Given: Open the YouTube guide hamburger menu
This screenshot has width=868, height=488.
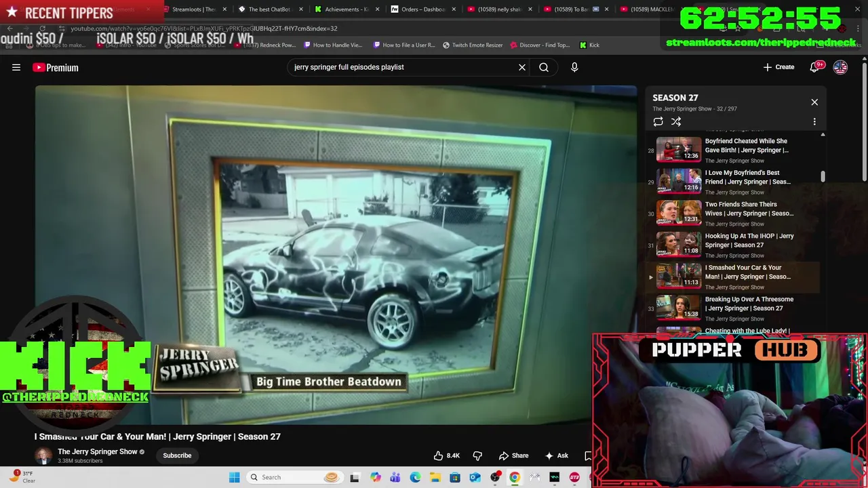Looking at the screenshot, I should [16, 67].
